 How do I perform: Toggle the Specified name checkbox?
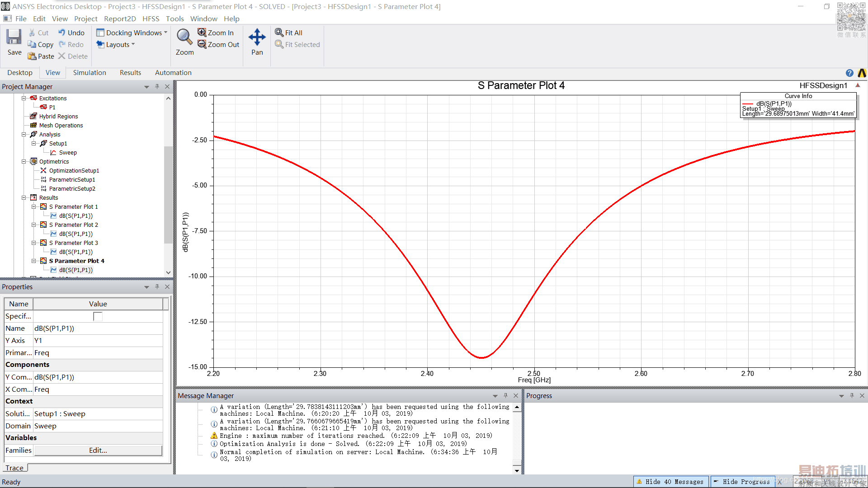click(x=98, y=316)
